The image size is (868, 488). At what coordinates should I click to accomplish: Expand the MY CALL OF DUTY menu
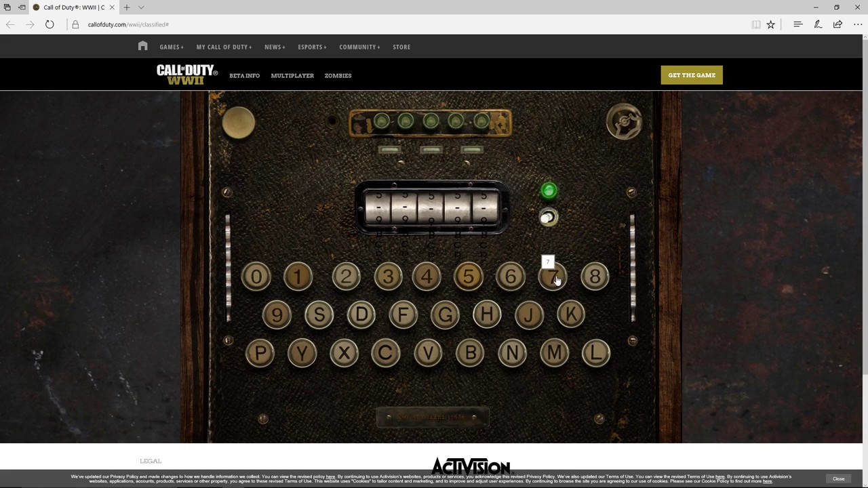coord(224,47)
